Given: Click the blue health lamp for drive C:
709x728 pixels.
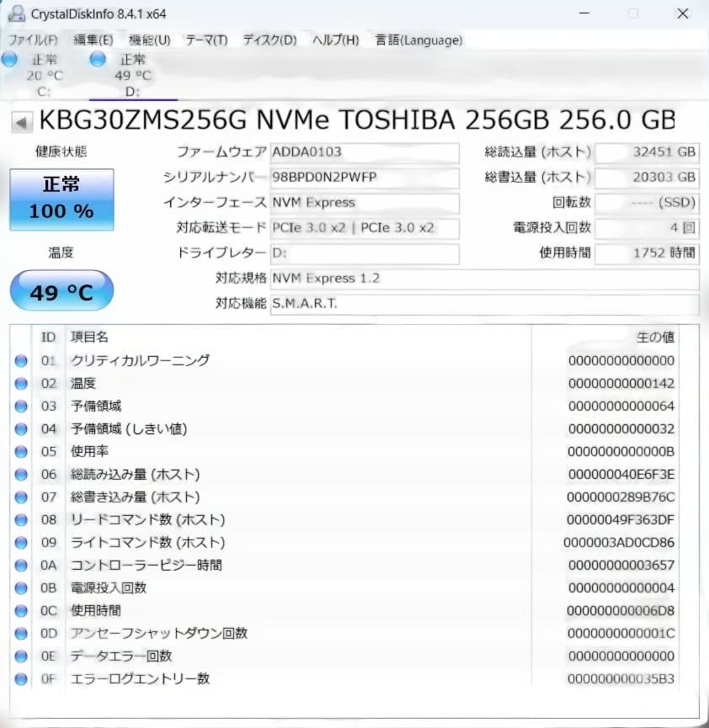Looking at the screenshot, I should click(x=9, y=59).
